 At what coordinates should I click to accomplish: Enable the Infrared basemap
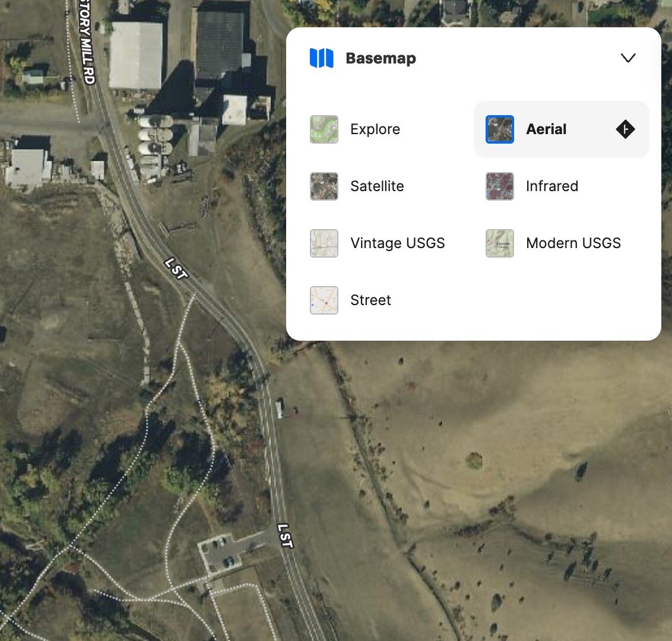[551, 186]
